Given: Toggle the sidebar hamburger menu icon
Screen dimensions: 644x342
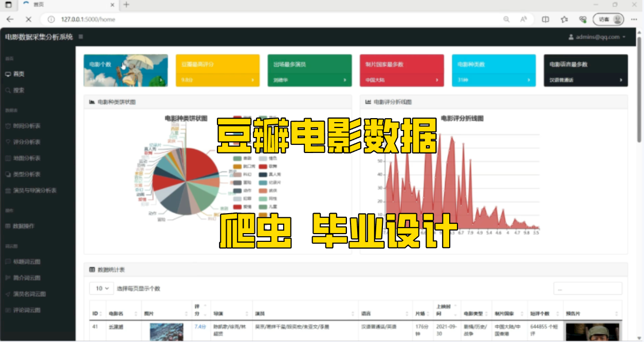Looking at the screenshot, I should click(81, 37).
